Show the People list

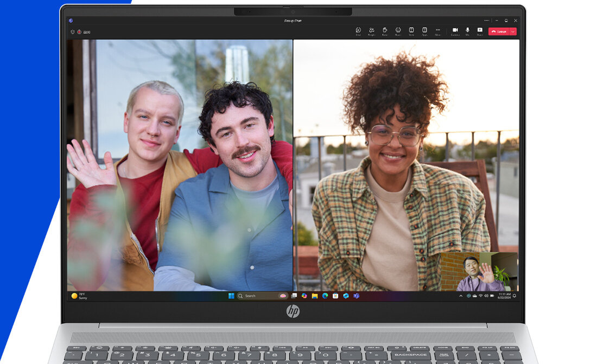[371, 30]
